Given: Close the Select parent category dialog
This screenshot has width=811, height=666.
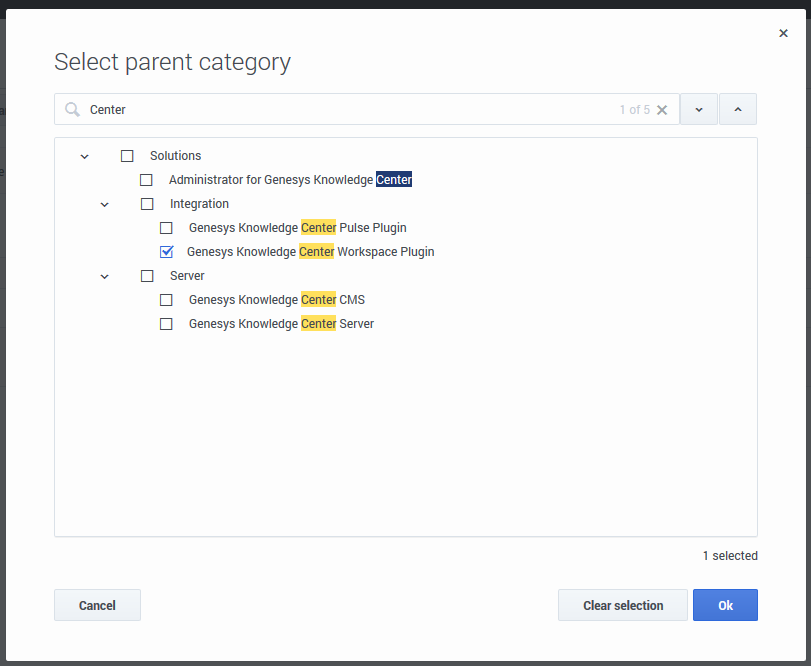Looking at the screenshot, I should (783, 33).
